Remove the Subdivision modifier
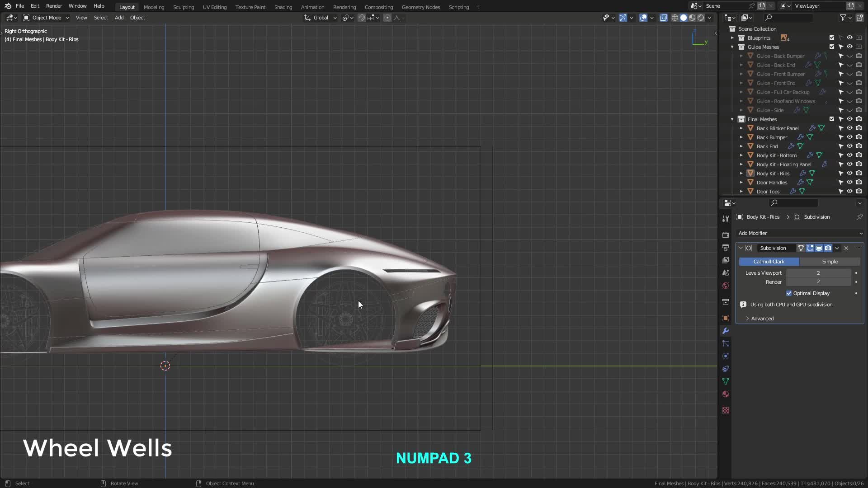This screenshot has width=868, height=488. pos(846,248)
